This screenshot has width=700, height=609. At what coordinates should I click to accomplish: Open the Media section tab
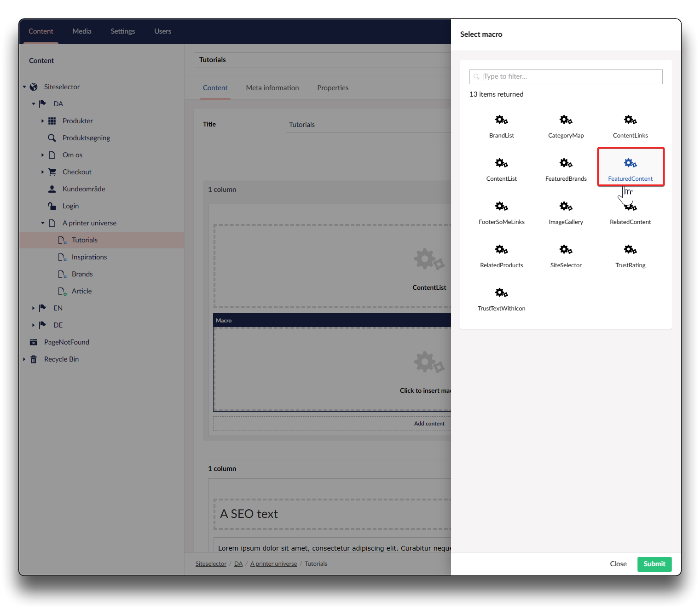click(x=82, y=31)
